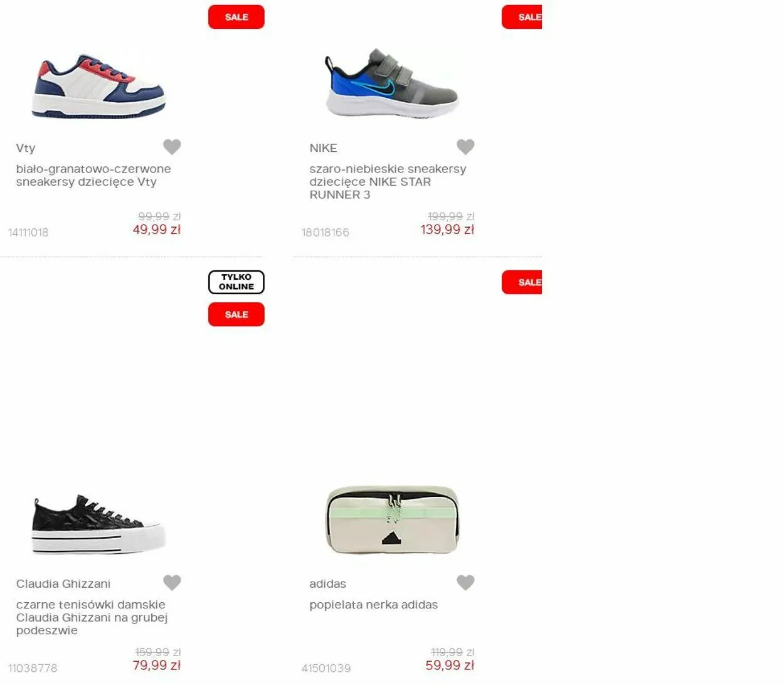Add Nike Star Runner 3 to the wishlist with its heart icon
The width and height of the screenshot is (784, 685).
(465, 147)
